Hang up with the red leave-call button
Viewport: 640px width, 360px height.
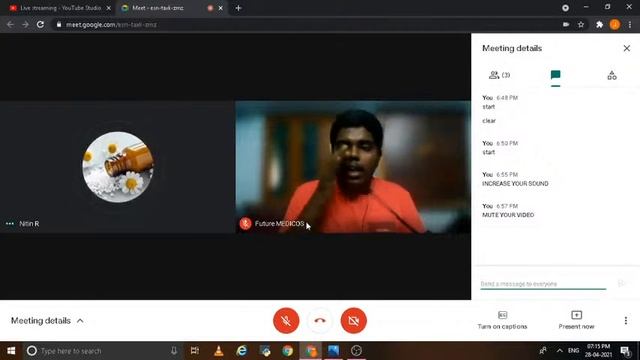coord(320,320)
